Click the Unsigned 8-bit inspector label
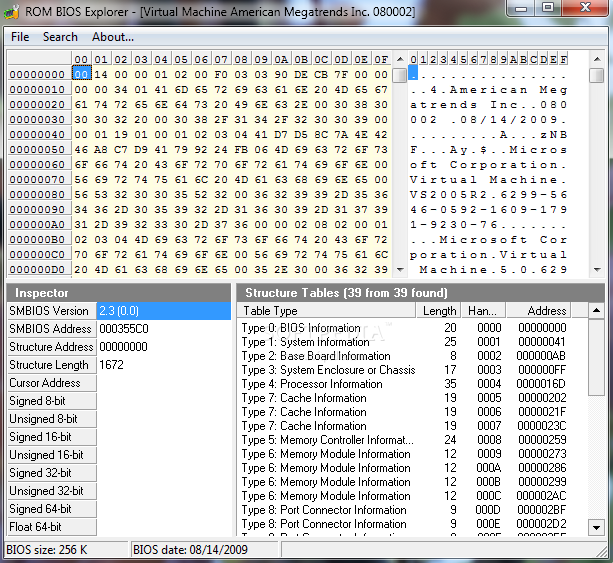The height and width of the screenshot is (563, 613). 52,419
